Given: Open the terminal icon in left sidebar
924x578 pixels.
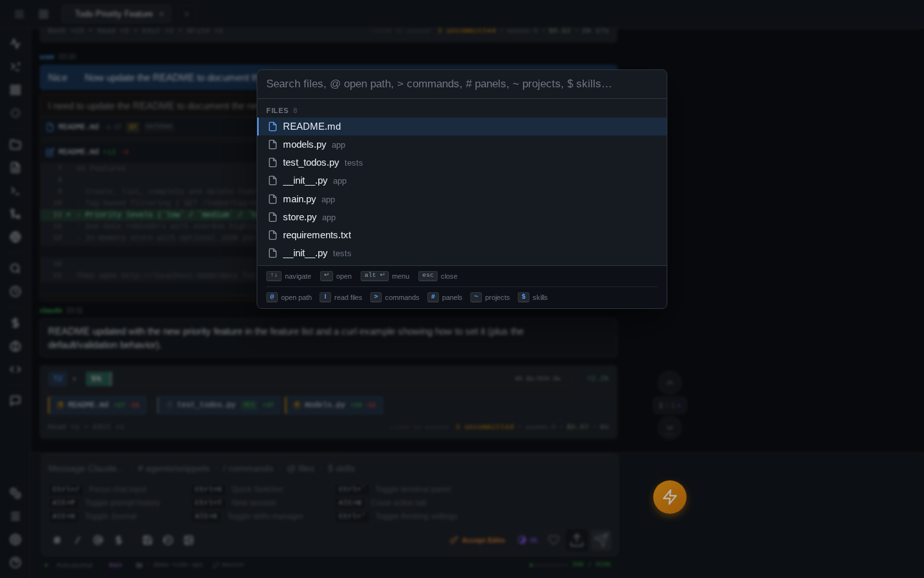Looking at the screenshot, I should pos(15,191).
